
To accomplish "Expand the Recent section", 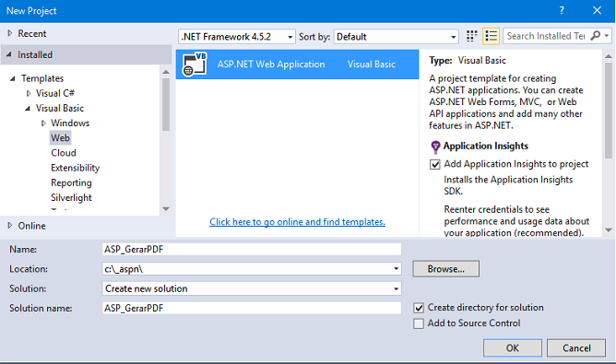I will [10, 33].
